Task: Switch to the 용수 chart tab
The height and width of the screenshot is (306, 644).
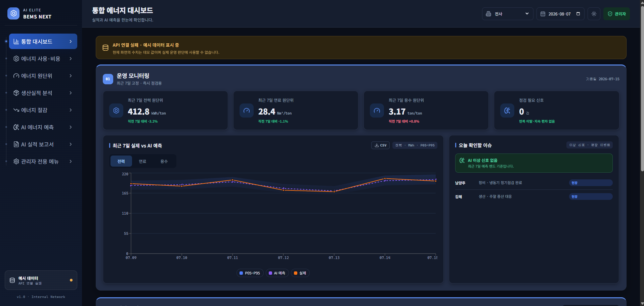Action: (164, 161)
